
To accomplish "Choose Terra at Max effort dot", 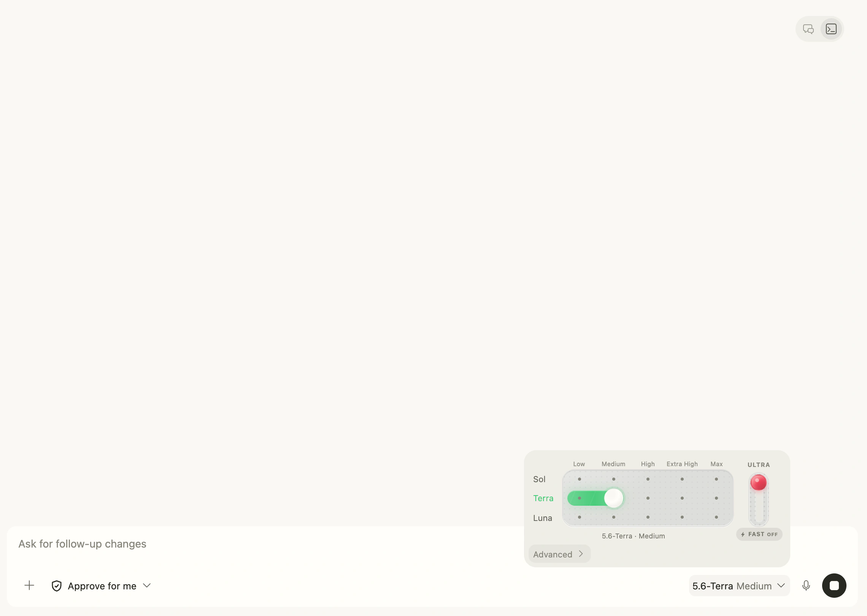I will tap(716, 498).
